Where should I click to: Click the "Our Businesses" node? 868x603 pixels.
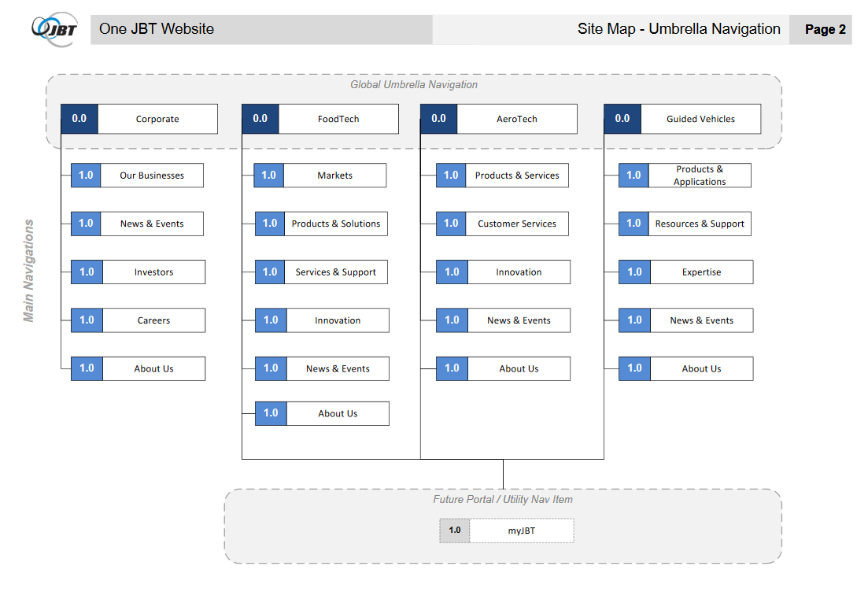click(137, 175)
